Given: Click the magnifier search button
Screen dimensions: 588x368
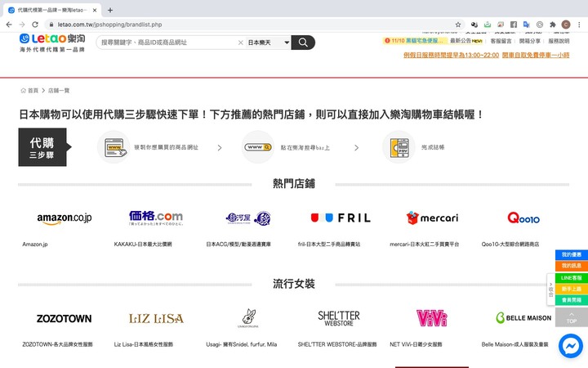Looking at the screenshot, I should pos(303,43).
